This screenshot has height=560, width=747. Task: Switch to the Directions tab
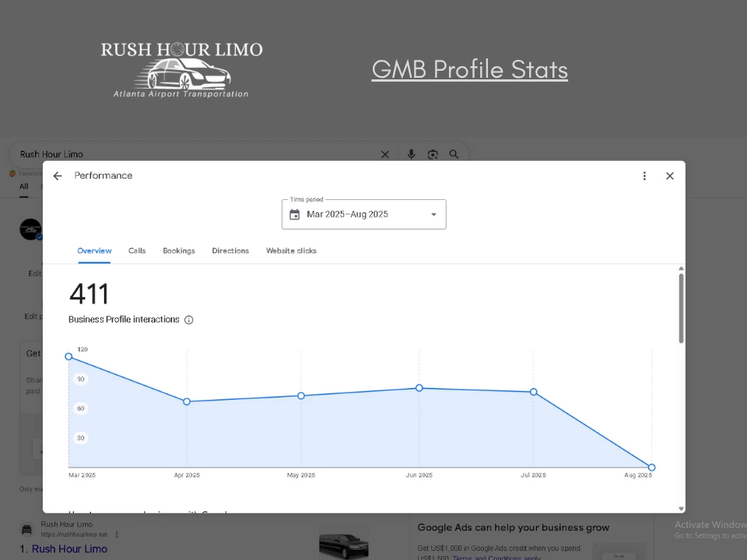[x=230, y=250]
